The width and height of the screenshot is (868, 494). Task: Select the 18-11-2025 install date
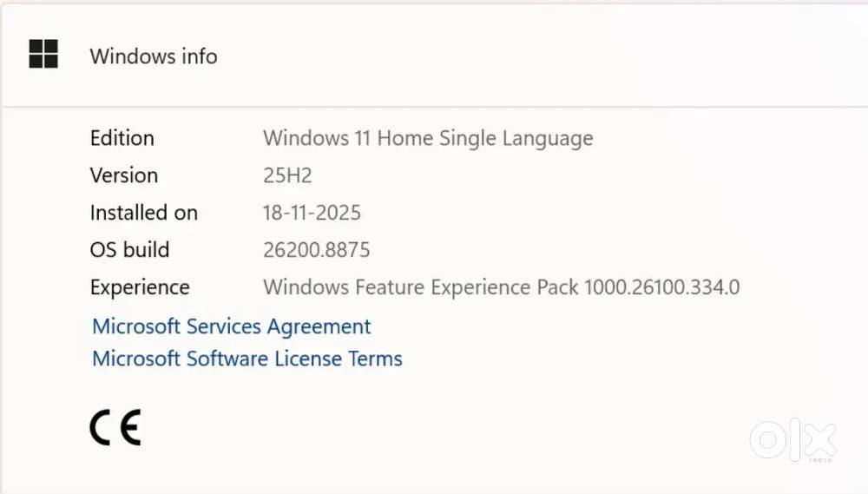point(312,213)
